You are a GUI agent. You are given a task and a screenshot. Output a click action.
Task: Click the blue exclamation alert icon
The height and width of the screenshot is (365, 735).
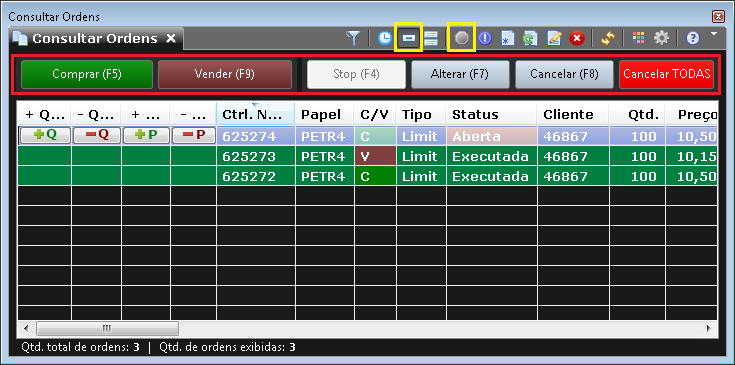point(485,38)
